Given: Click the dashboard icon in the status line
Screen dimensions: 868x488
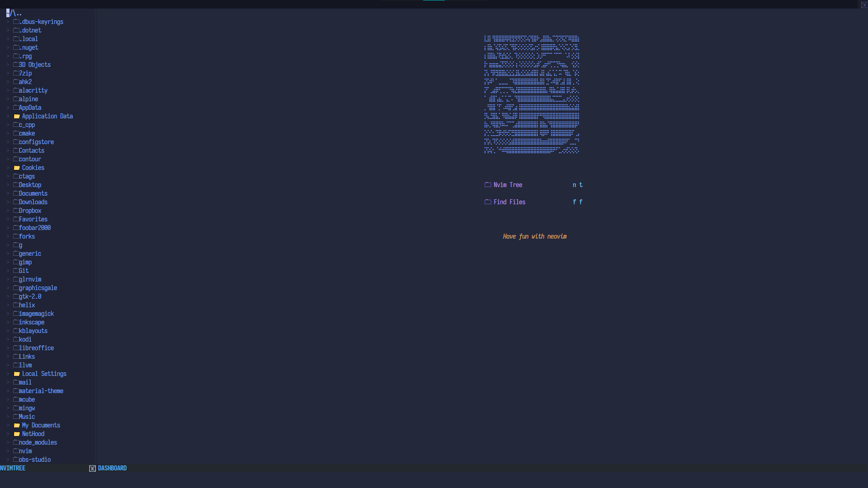Looking at the screenshot, I should click(92, 469).
